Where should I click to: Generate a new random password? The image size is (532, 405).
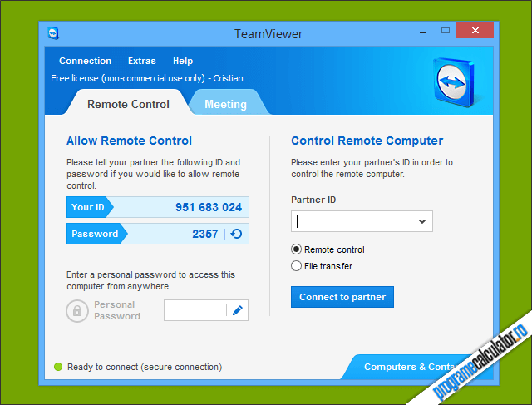pyautogui.click(x=236, y=234)
